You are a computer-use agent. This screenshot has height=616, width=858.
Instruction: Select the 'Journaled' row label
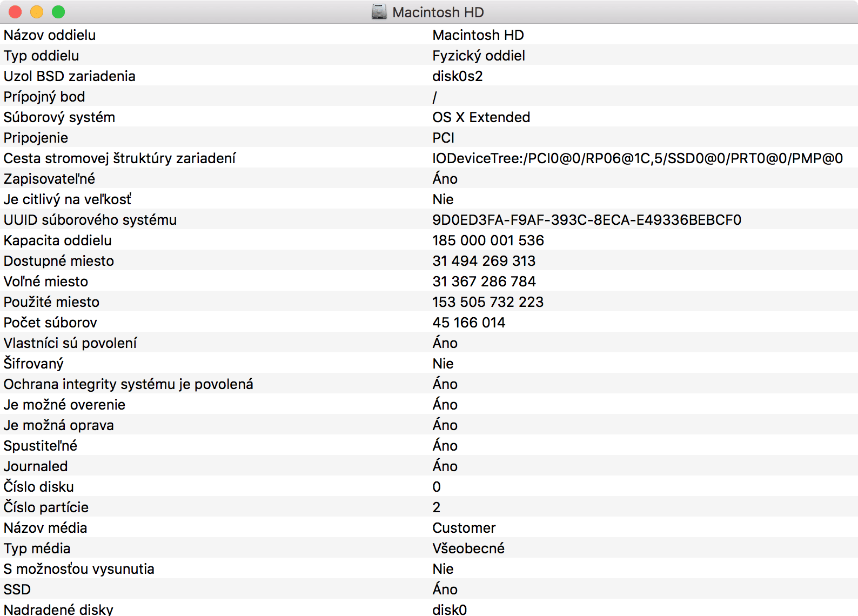(36, 466)
